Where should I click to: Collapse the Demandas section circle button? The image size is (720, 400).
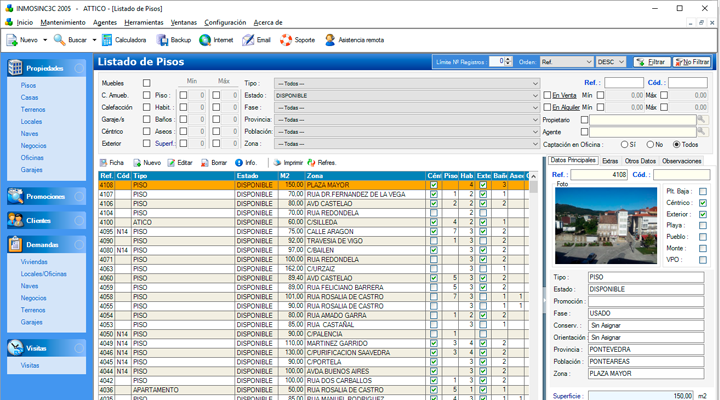coord(79,244)
